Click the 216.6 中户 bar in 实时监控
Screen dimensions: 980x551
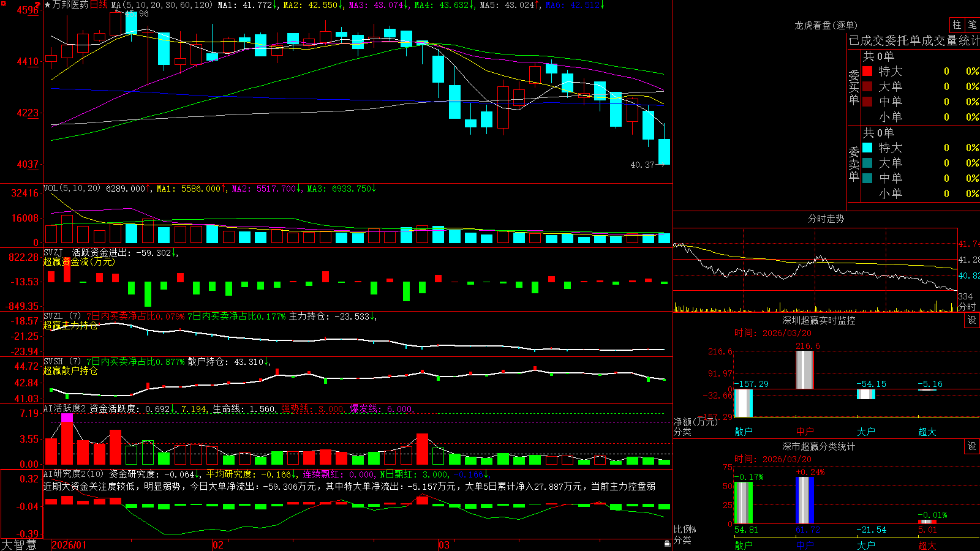tap(805, 370)
